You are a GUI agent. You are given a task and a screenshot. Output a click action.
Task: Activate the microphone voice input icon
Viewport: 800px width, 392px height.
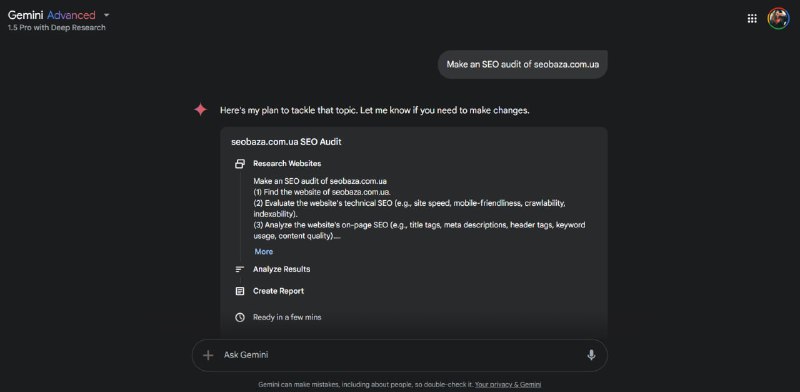591,355
